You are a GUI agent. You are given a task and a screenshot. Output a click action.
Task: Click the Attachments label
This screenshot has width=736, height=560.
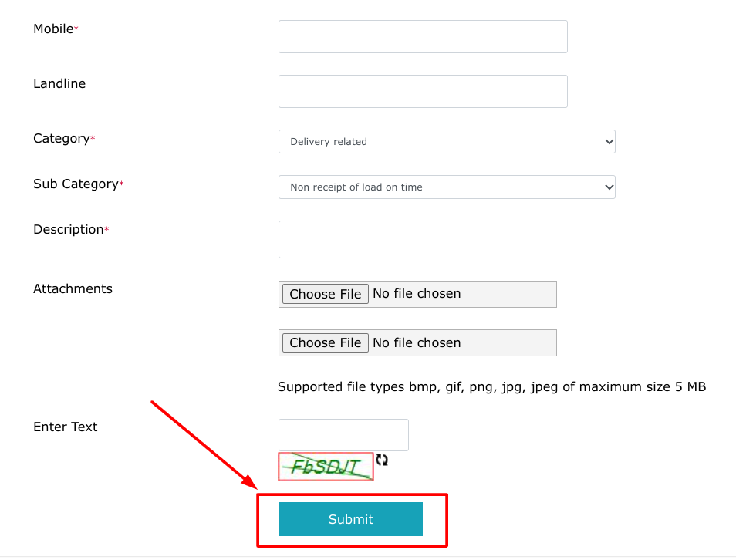click(73, 288)
